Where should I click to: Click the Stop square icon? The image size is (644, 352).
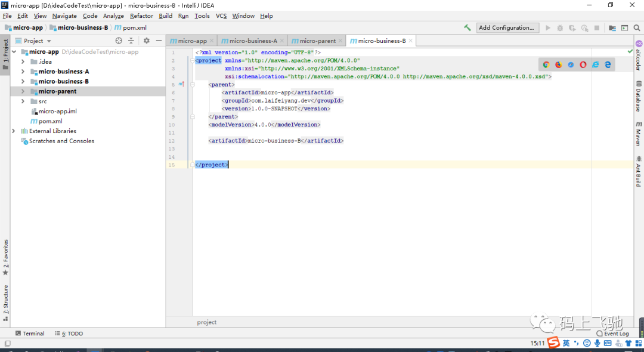coord(597,28)
